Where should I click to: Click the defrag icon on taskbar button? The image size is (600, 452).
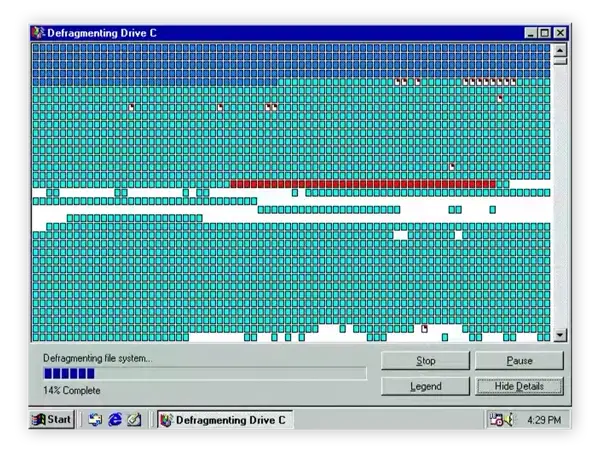coord(166,419)
